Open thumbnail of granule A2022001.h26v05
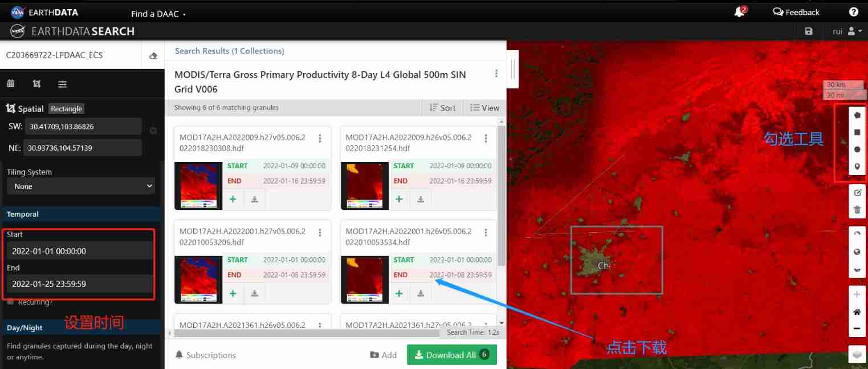The image size is (868, 369). (x=365, y=279)
